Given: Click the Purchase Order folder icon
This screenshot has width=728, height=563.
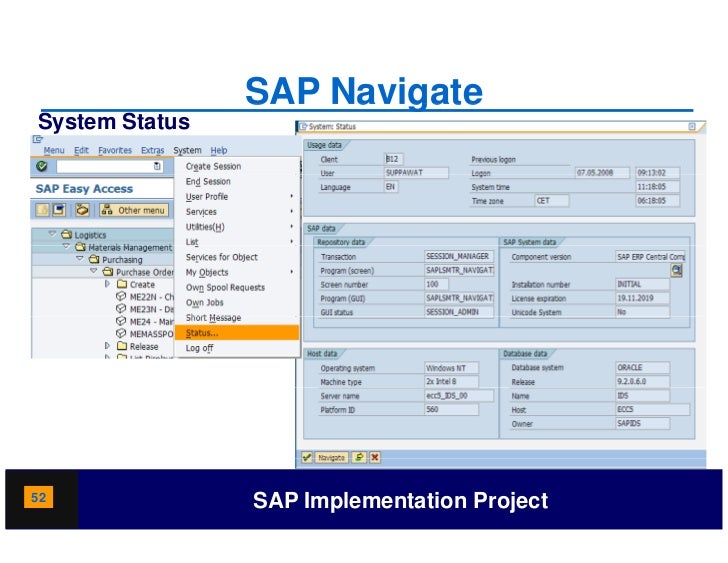Looking at the screenshot, I should [x=108, y=272].
